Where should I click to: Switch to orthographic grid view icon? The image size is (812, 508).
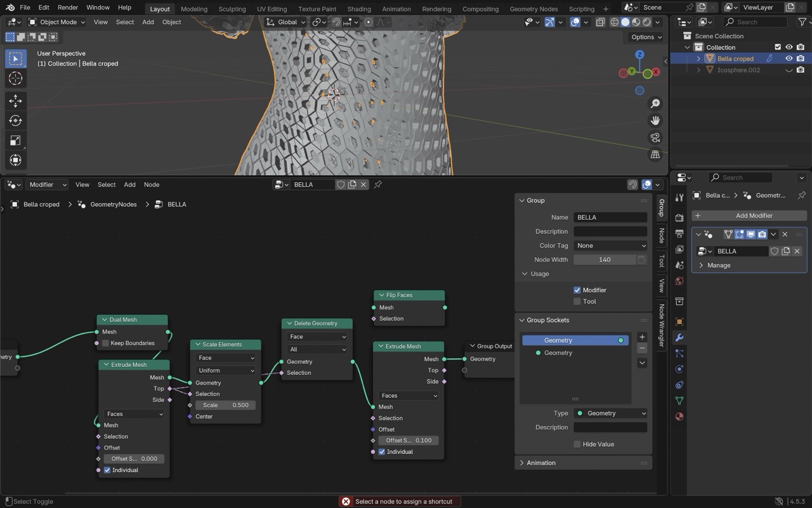tap(655, 154)
